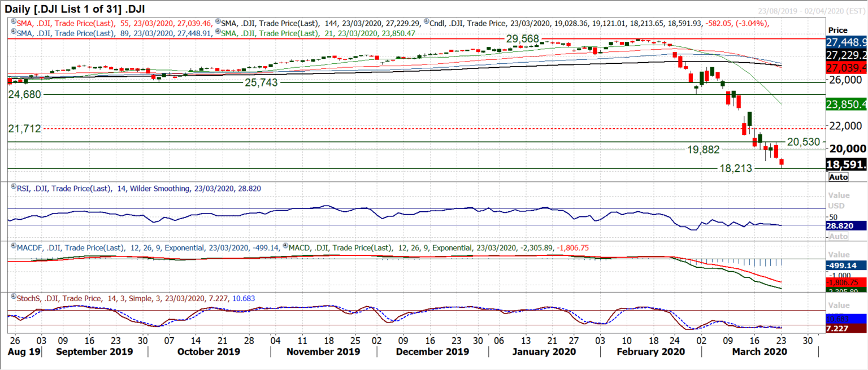Click the red 27,039.4 price tag

point(846,67)
